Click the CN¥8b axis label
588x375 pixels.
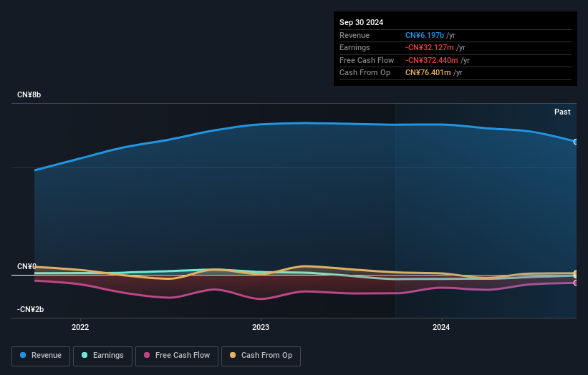click(29, 94)
